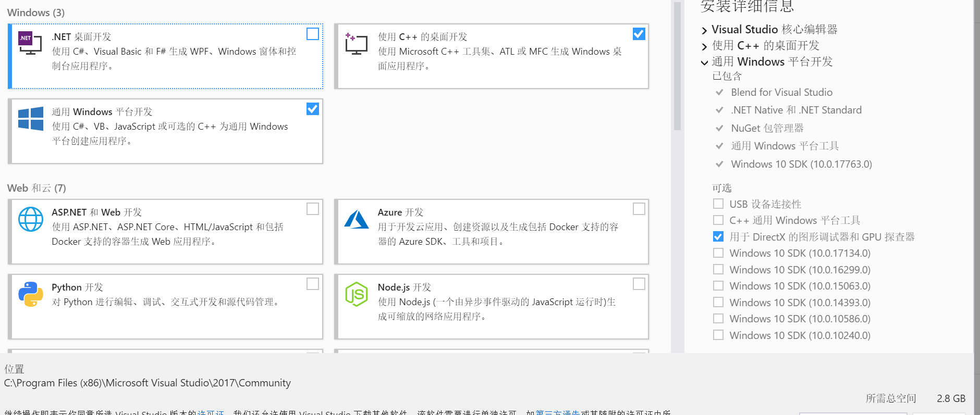Click the .NET Native 和 .NET Standard item
This screenshot has width=980, height=415.
coord(796,110)
